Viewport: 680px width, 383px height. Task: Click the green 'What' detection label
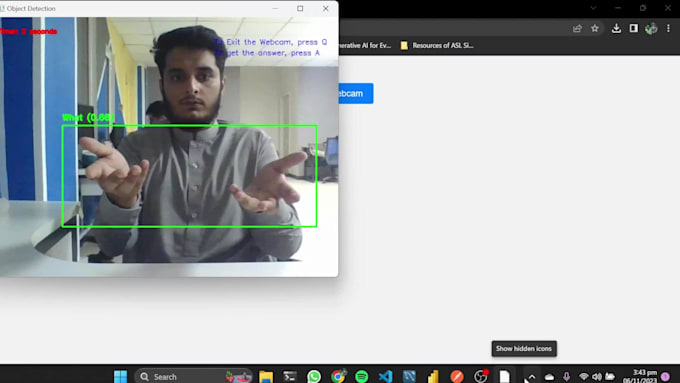pos(88,118)
